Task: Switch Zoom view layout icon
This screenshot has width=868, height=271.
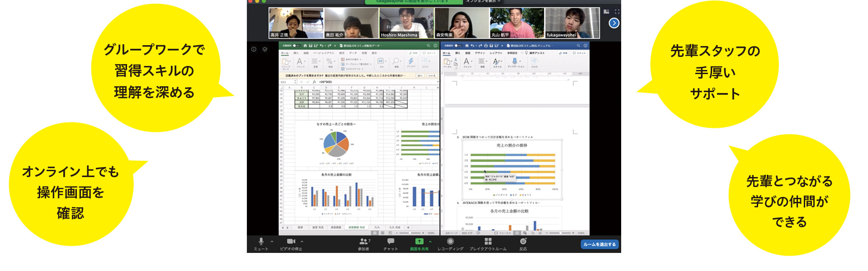Action: click(x=607, y=12)
